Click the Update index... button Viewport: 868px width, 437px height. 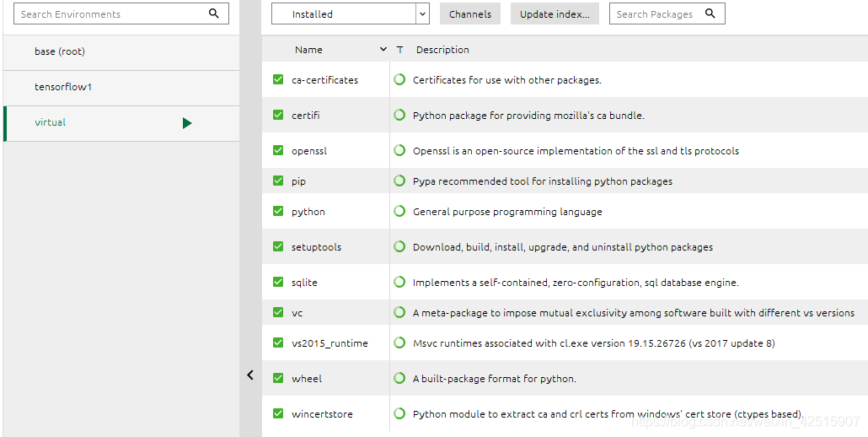tap(555, 13)
